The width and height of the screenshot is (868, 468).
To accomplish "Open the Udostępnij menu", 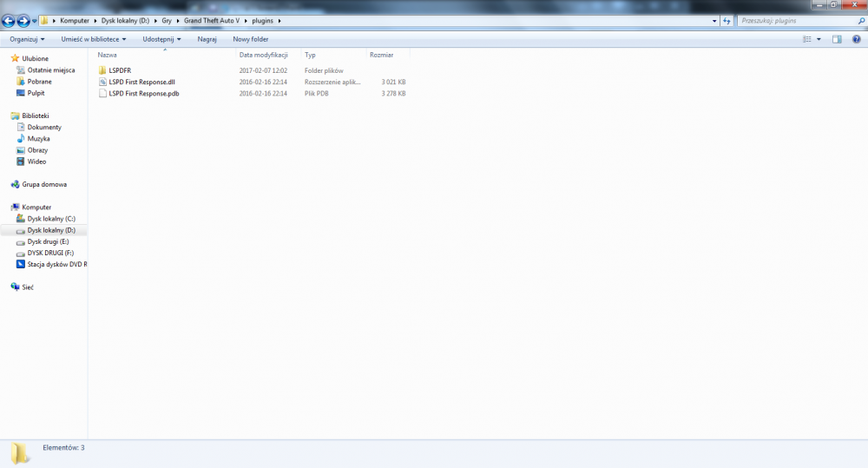I will point(161,39).
